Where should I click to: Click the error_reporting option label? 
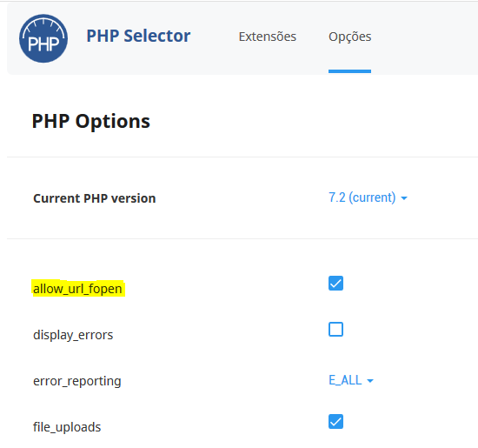coord(77,381)
